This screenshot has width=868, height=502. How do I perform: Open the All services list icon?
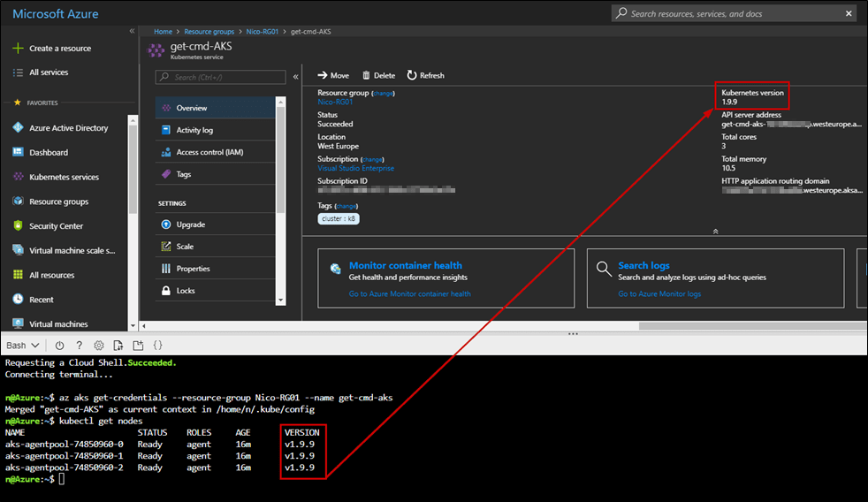point(18,72)
